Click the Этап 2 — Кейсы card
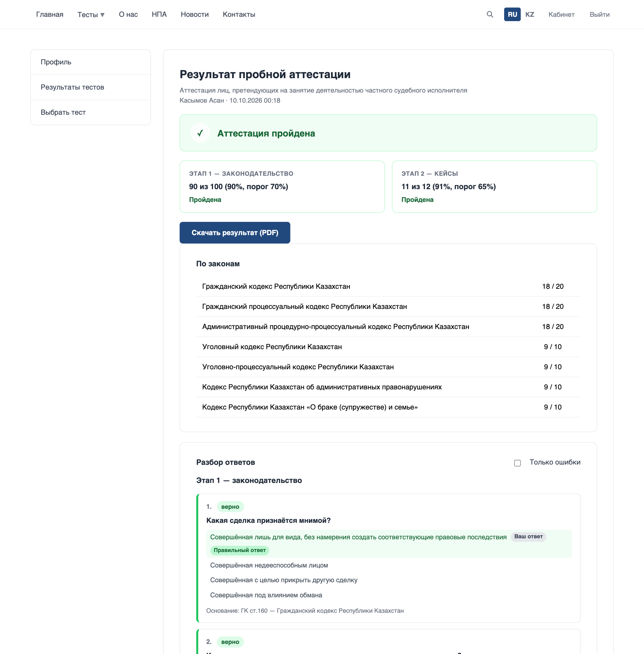This screenshot has height=654, width=644. click(494, 187)
